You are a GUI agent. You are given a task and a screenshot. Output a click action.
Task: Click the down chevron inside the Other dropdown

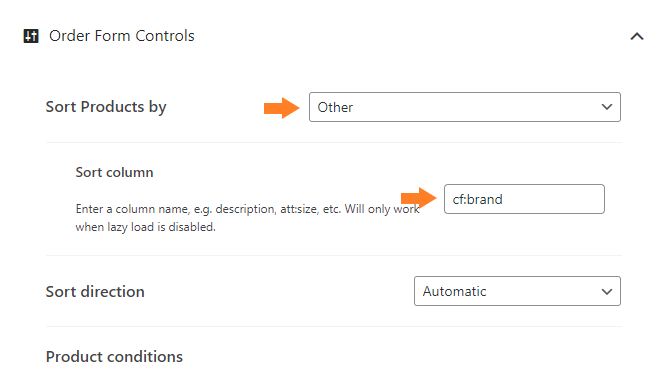click(607, 107)
